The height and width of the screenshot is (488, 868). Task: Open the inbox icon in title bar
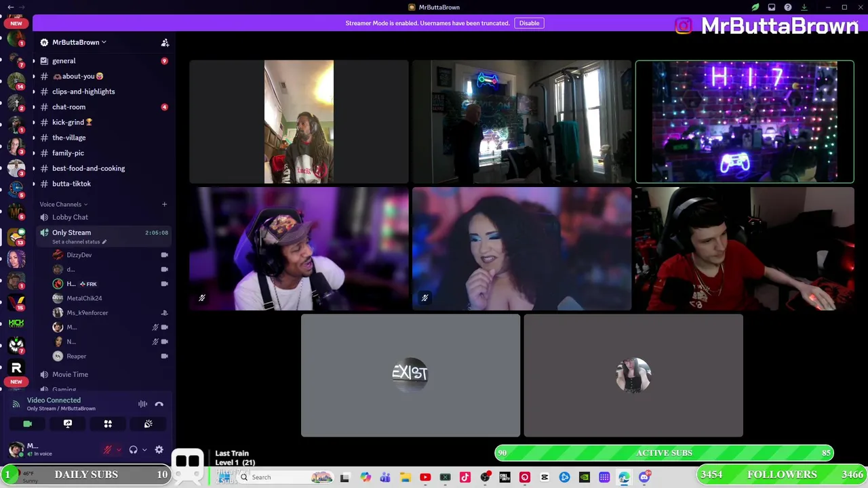pyautogui.click(x=772, y=7)
